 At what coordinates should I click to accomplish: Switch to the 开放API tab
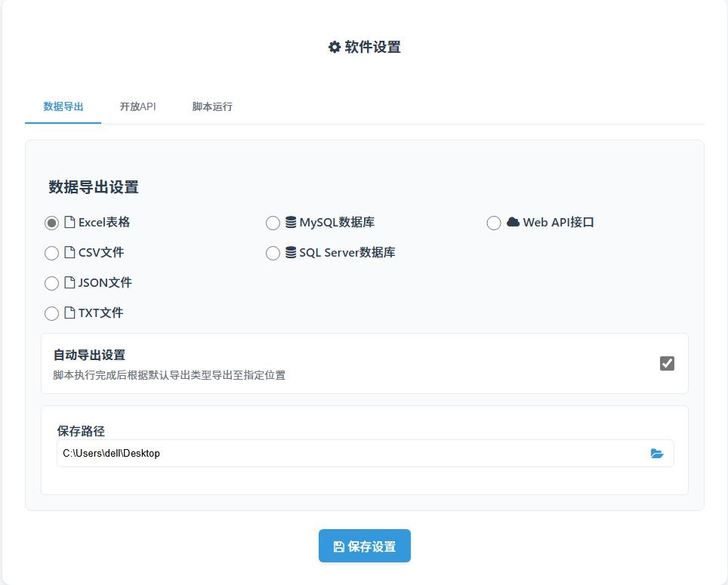click(x=137, y=106)
